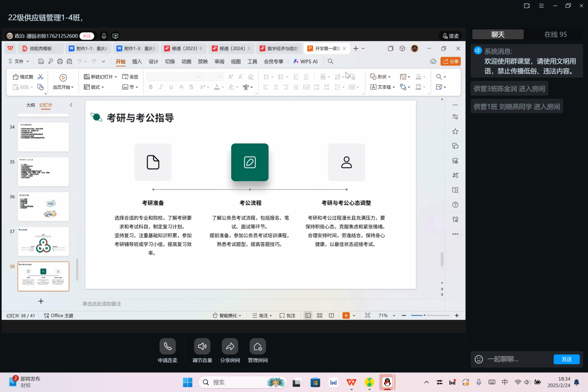Adjust the zoom slider handle
Screen dimensions: 588x392
(424, 315)
